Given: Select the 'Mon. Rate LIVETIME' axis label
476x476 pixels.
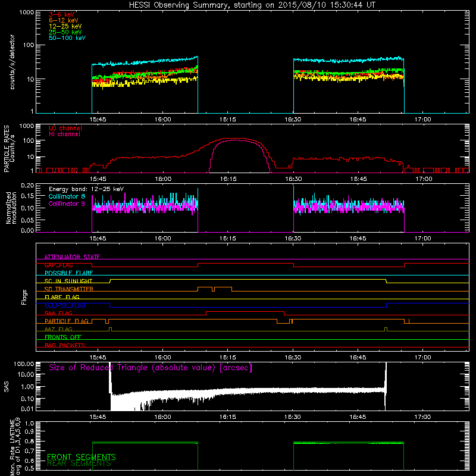Looking at the screenshot, I should point(12,447).
